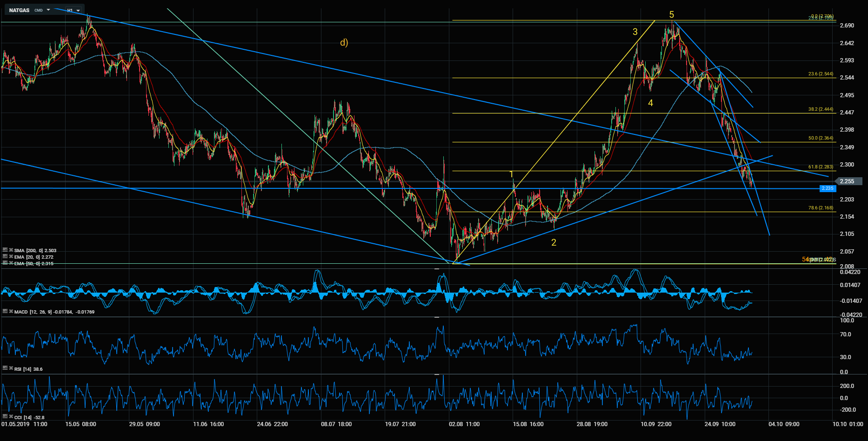The image size is (868, 441).
Task: Click the 2.690 price axis label
Action: 847,26
